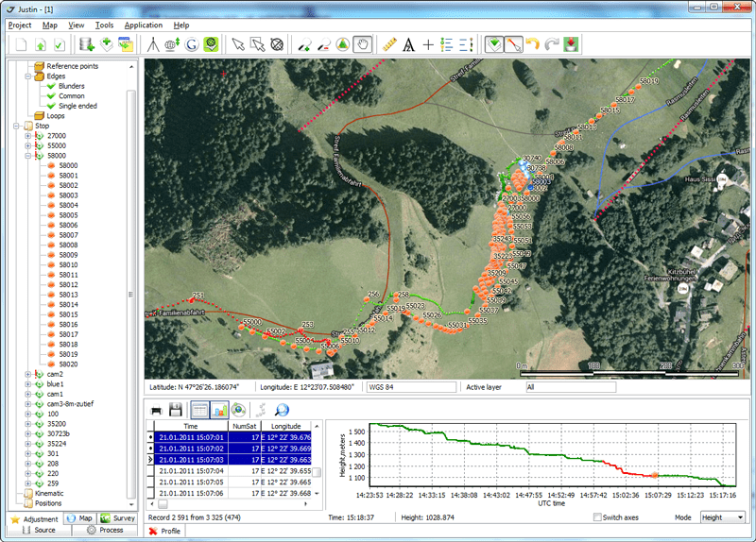Open the Tools menu
This screenshot has width=756, height=542.
104,25
